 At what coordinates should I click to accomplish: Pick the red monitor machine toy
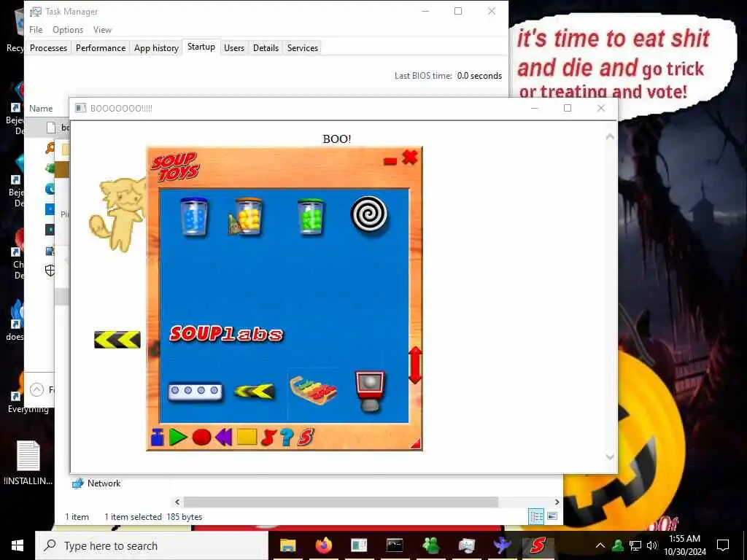pyautogui.click(x=370, y=391)
